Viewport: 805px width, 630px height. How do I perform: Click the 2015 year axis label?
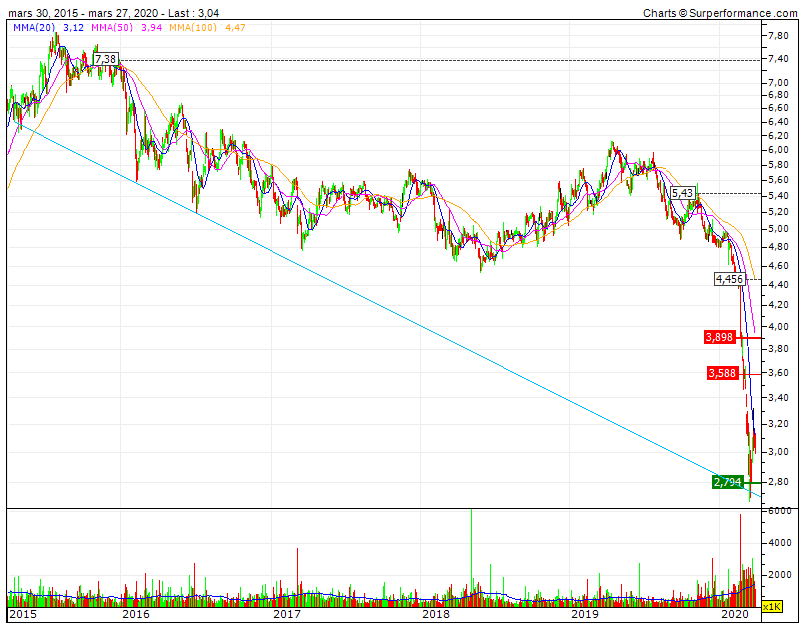[23, 614]
